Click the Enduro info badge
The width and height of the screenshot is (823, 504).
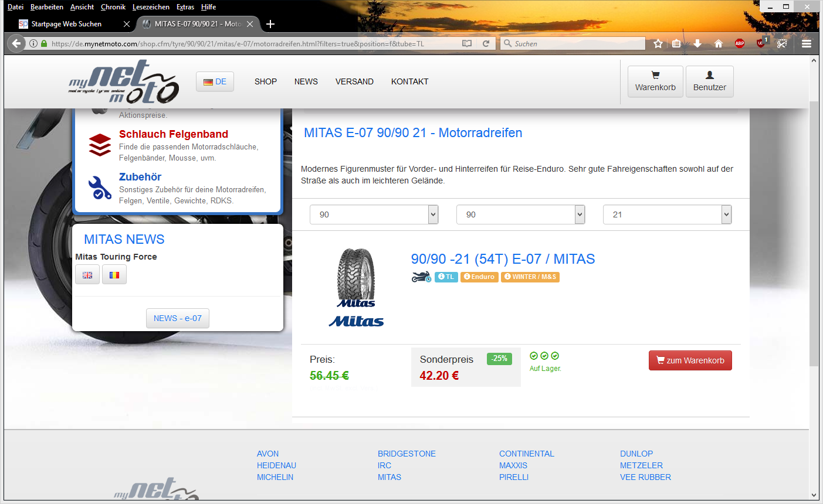click(479, 277)
